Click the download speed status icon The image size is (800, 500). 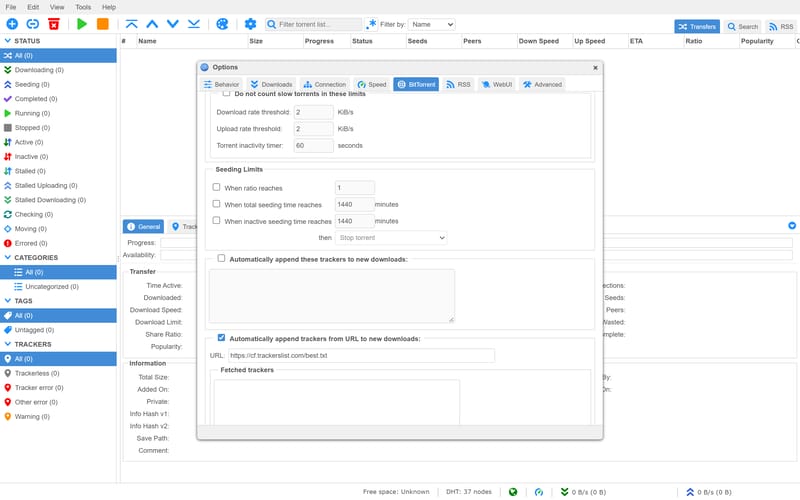(x=564, y=492)
